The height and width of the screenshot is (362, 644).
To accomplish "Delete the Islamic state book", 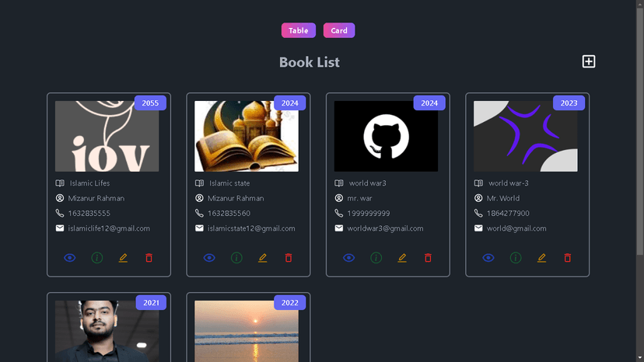I will (x=289, y=258).
